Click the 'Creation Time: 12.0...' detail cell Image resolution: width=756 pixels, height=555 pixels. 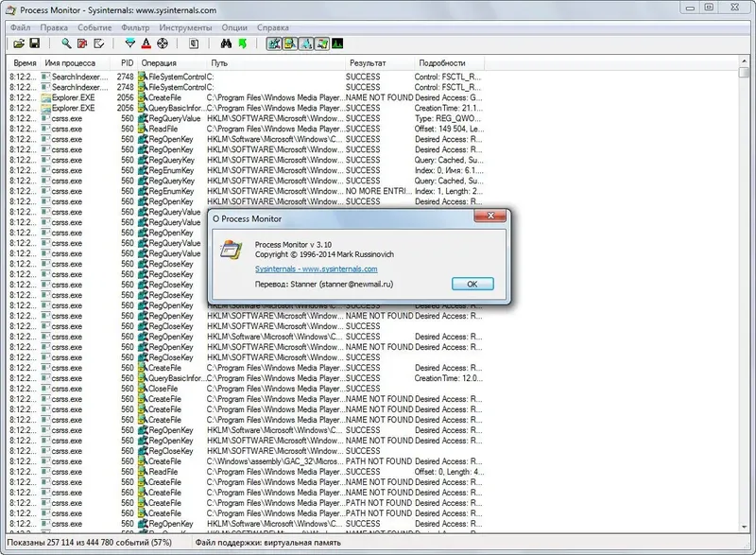[x=448, y=378]
